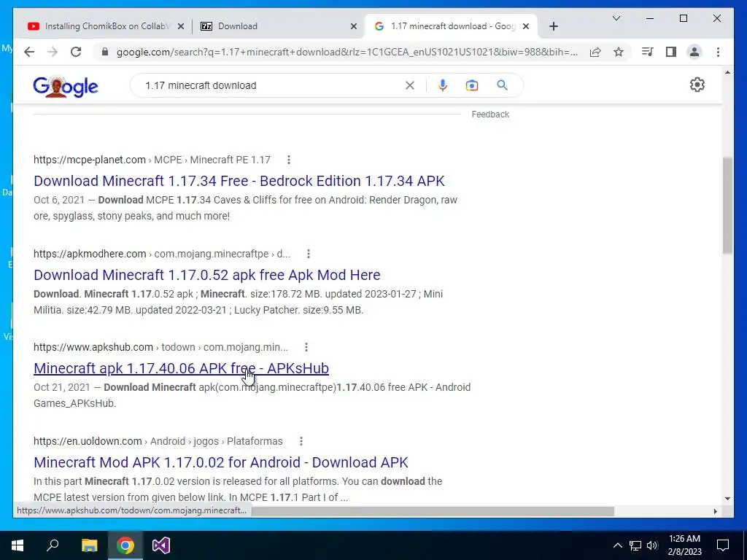Viewport: 747px width, 560px height.
Task: Open Google quick settings gear
Action: pyautogui.click(x=697, y=85)
